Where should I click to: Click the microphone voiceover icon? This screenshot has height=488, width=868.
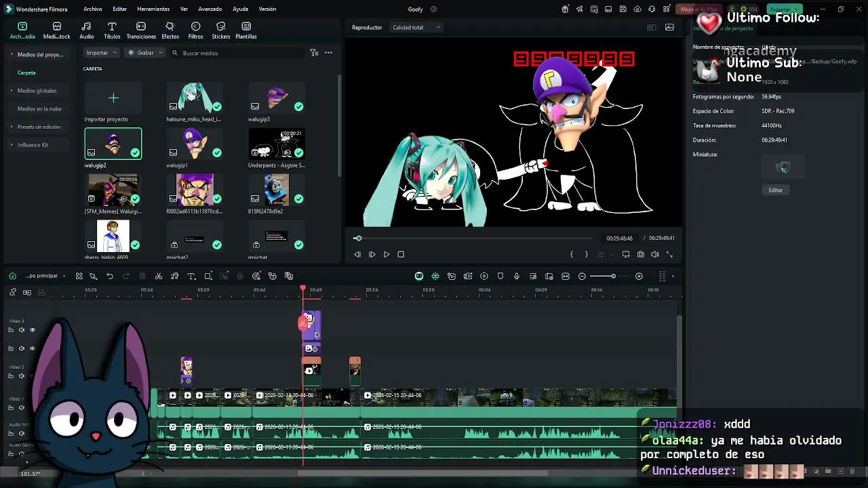tap(517, 276)
